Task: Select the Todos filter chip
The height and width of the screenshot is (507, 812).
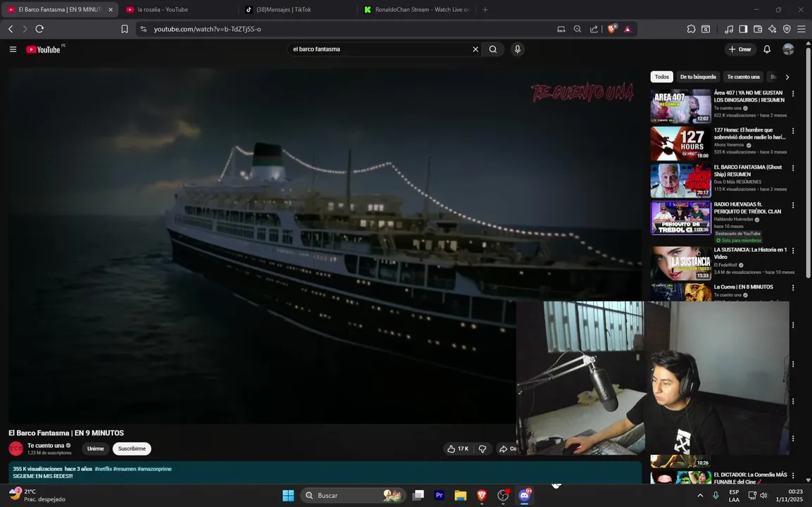Action: coord(662,77)
